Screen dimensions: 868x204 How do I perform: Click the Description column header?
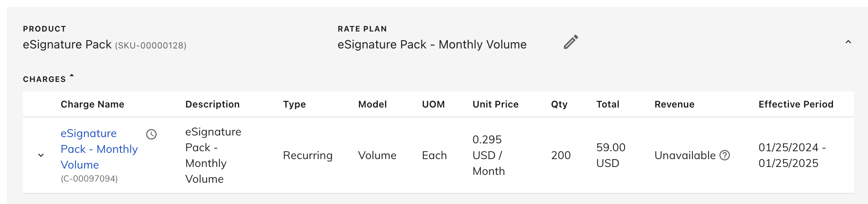tap(212, 104)
